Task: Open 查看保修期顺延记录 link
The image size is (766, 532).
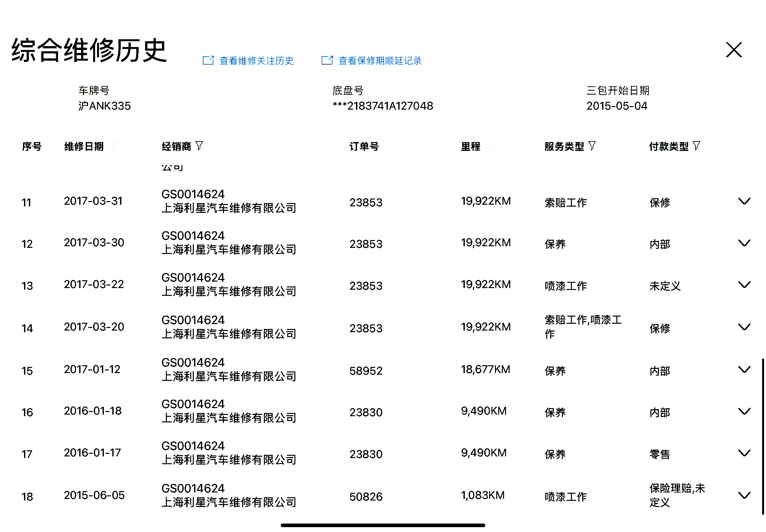Action: point(379,61)
